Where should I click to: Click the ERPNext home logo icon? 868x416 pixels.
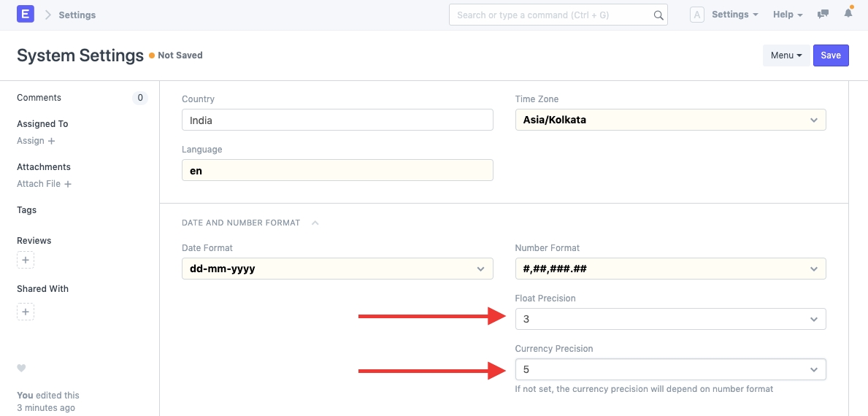[x=26, y=15]
